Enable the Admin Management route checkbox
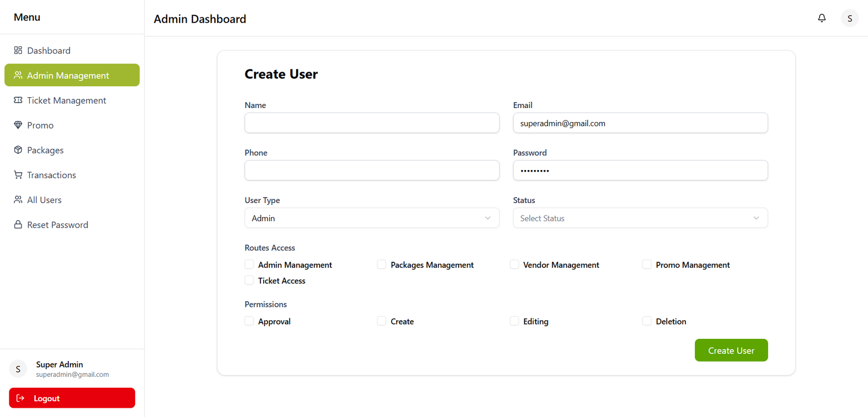Image resolution: width=868 pixels, height=417 pixels. 249,264
